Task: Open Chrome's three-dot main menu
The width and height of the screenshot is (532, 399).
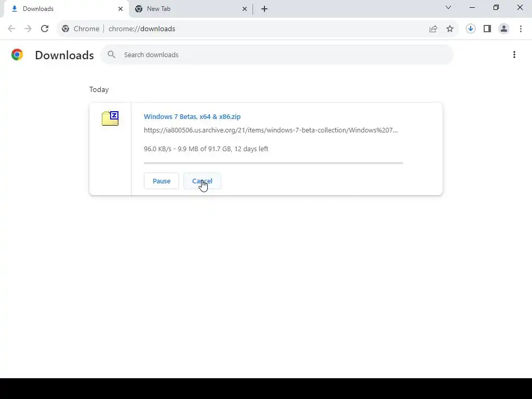Action: click(x=521, y=29)
